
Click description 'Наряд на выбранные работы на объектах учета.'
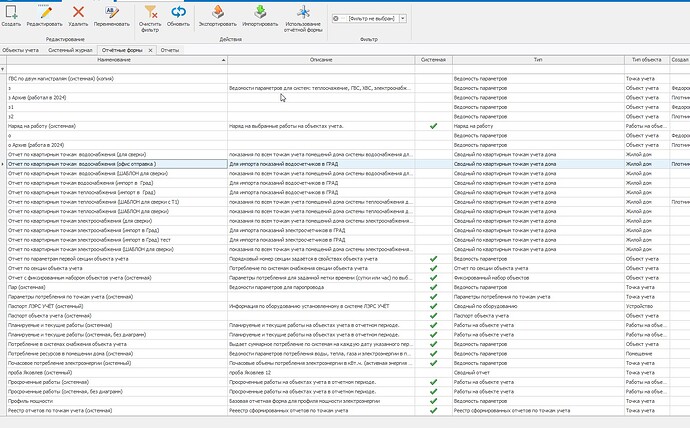(x=286, y=126)
